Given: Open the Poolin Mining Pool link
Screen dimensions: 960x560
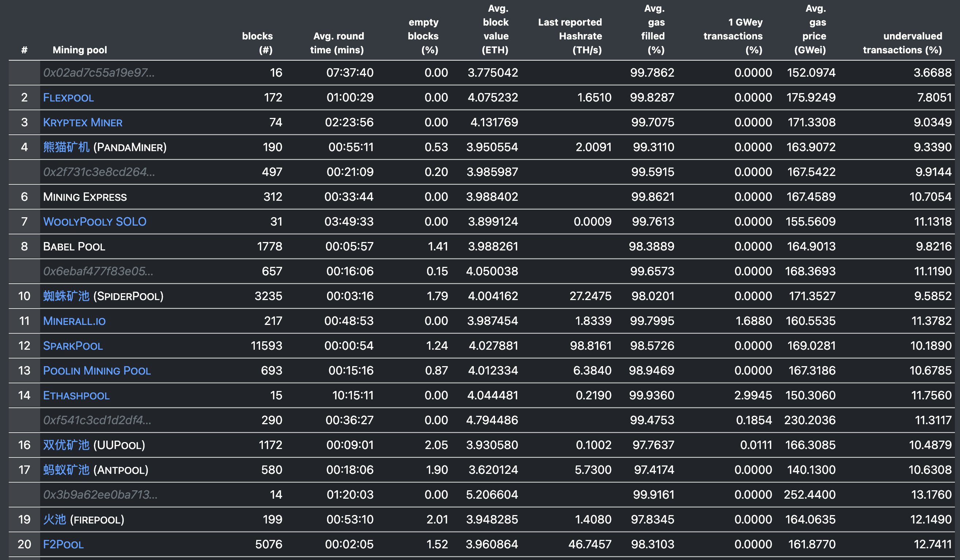Looking at the screenshot, I should [97, 371].
